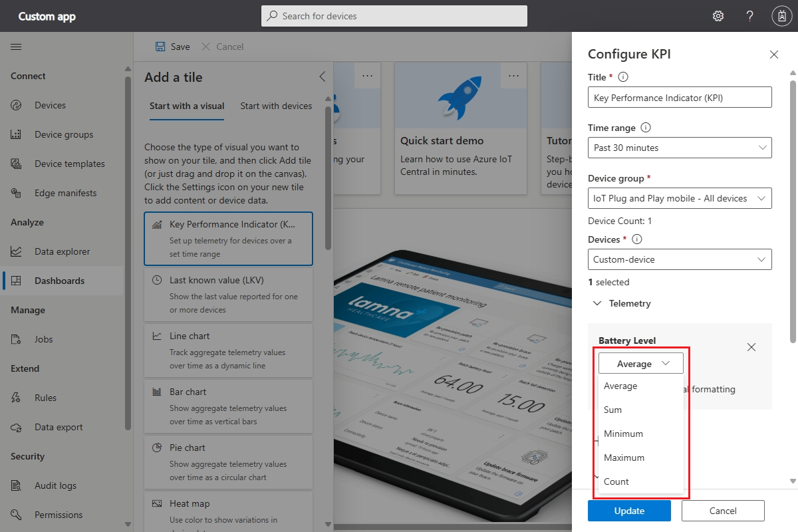This screenshot has width=798, height=532.
Task: Choose Average from aggregation list
Action: point(641,386)
